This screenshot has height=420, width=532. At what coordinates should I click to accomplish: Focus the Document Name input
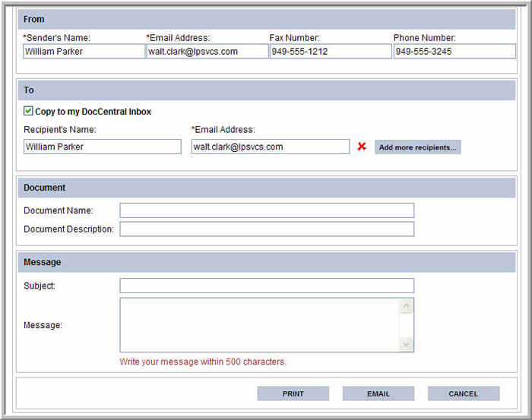(x=267, y=210)
